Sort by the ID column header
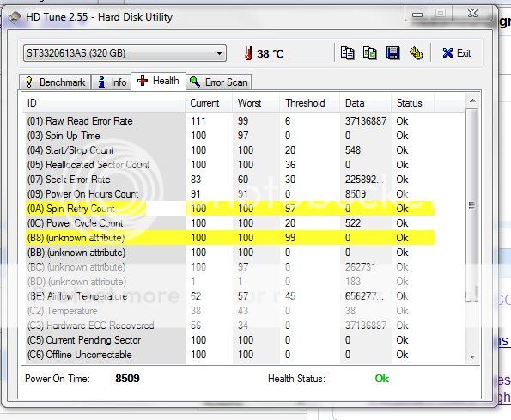The image size is (511, 420). (x=104, y=103)
